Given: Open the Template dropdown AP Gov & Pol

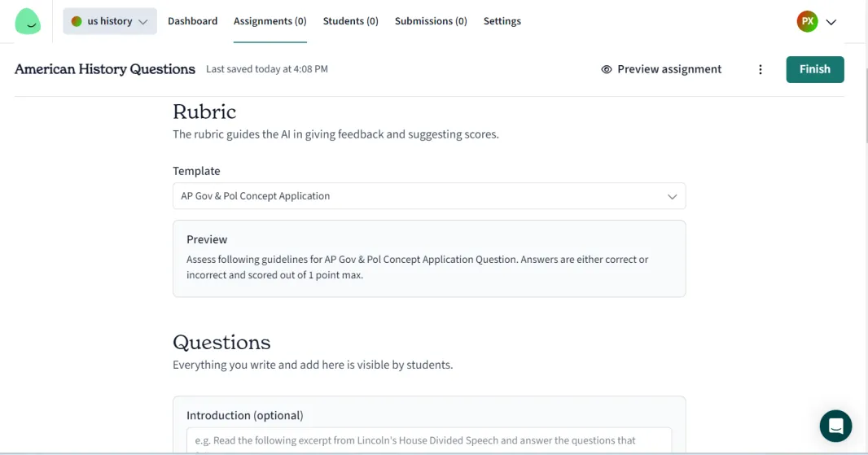Looking at the screenshot, I should (429, 196).
